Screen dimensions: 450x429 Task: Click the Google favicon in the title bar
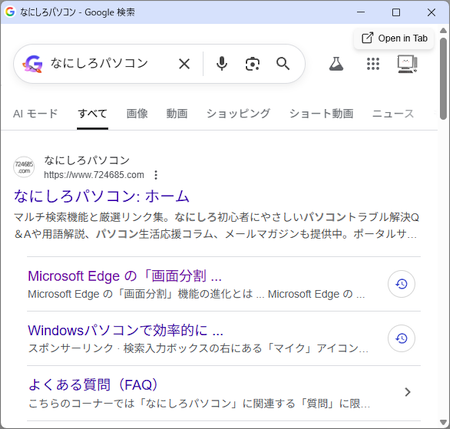pos(10,12)
